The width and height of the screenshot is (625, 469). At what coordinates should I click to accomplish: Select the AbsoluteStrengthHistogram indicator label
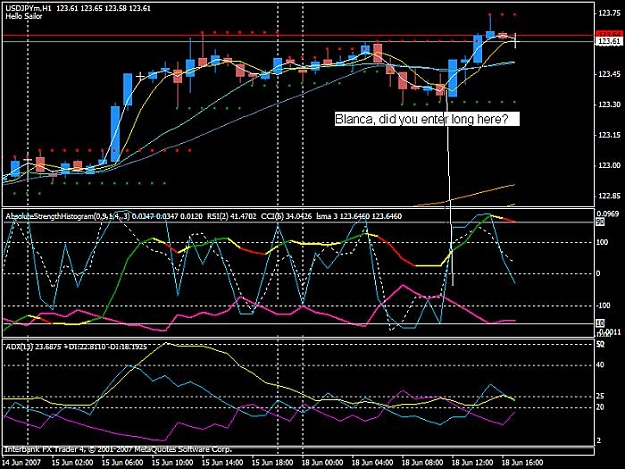click(104, 216)
